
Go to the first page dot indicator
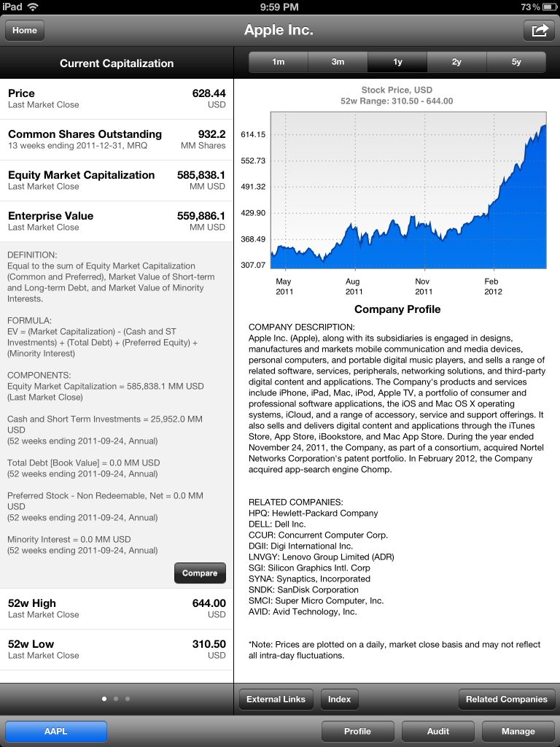[104, 699]
